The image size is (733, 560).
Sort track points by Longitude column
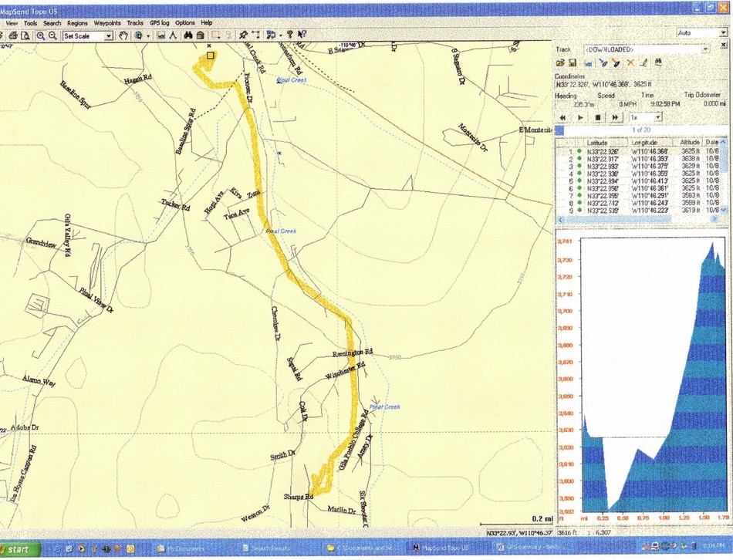[650, 143]
